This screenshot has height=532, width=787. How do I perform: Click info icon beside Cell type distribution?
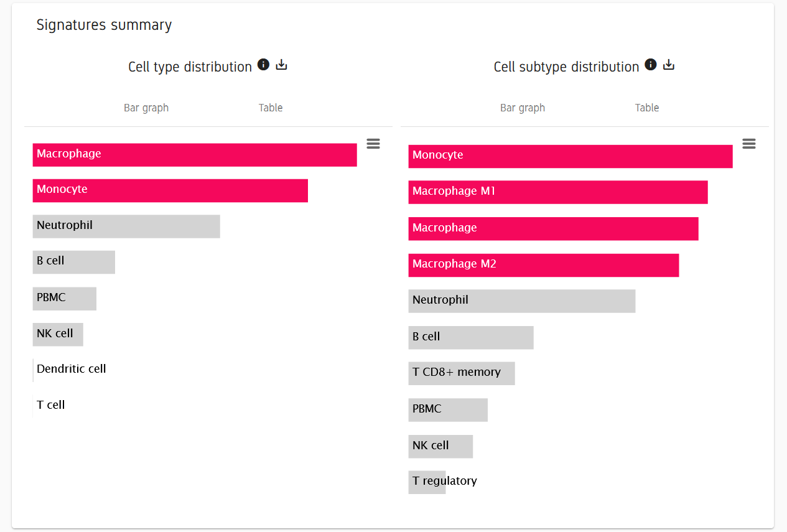point(263,65)
